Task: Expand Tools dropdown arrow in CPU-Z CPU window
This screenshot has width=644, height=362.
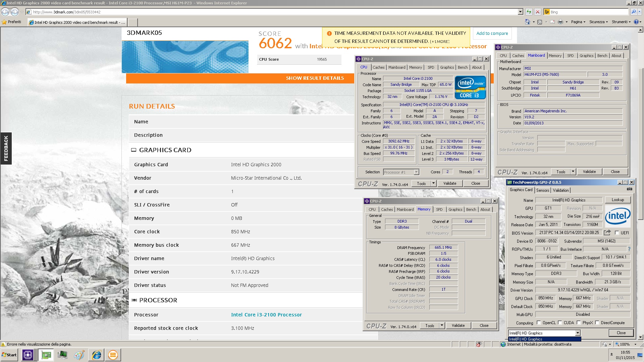Action: coord(433,183)
